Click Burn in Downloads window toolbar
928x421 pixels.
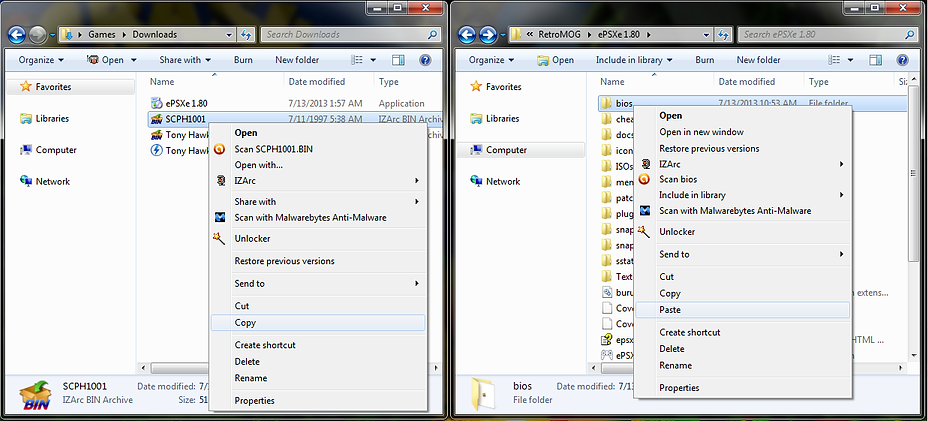243,60
